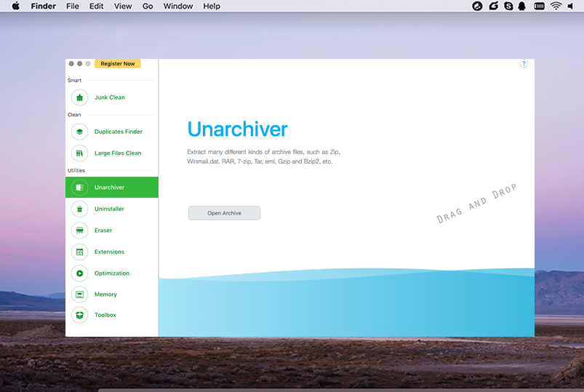
Task: Click the Optimization play icon
Action: pyautogui.click(x=80, y=273)
